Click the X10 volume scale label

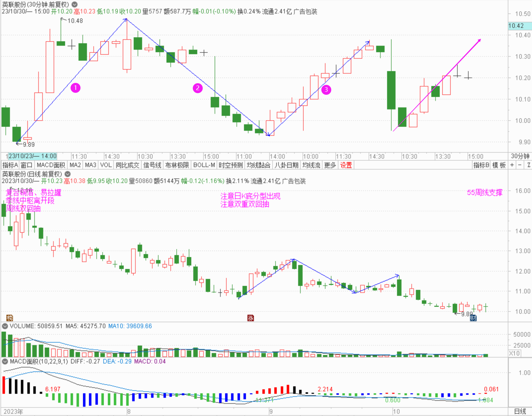(514, 353)
